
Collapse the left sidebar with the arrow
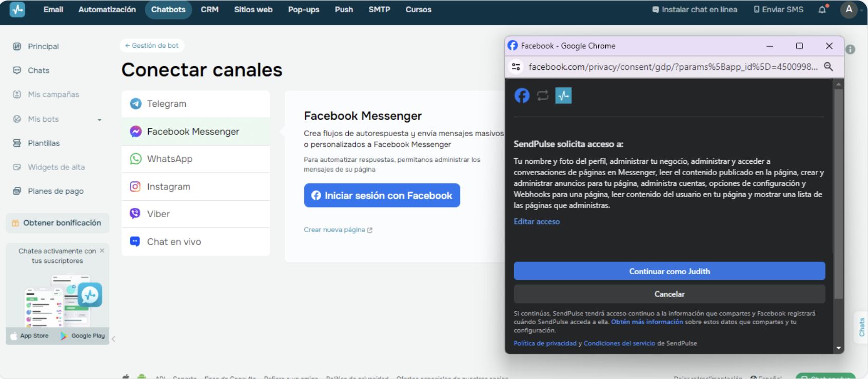[113, 339]
